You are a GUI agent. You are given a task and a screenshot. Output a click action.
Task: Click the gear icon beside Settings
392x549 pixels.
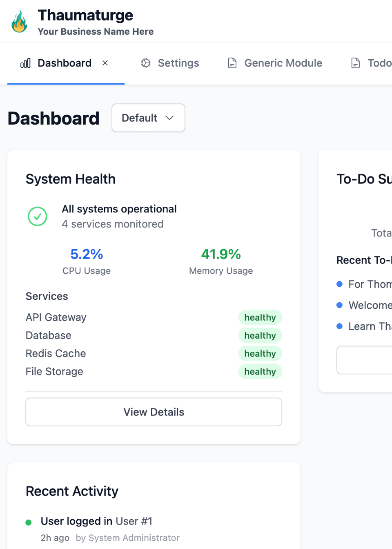click(x=146, y=63)
